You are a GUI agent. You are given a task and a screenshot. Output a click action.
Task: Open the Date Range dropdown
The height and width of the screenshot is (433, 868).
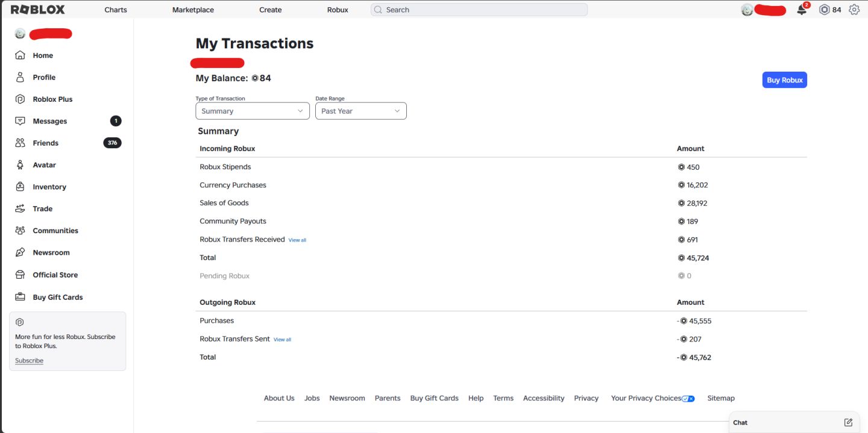(361, 111)
